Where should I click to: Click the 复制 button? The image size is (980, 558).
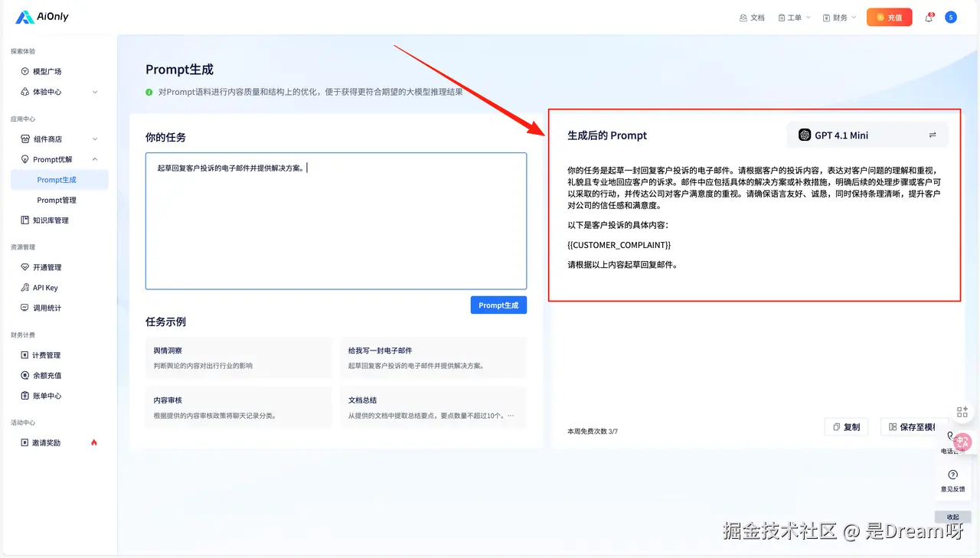[x=846, y=427]
